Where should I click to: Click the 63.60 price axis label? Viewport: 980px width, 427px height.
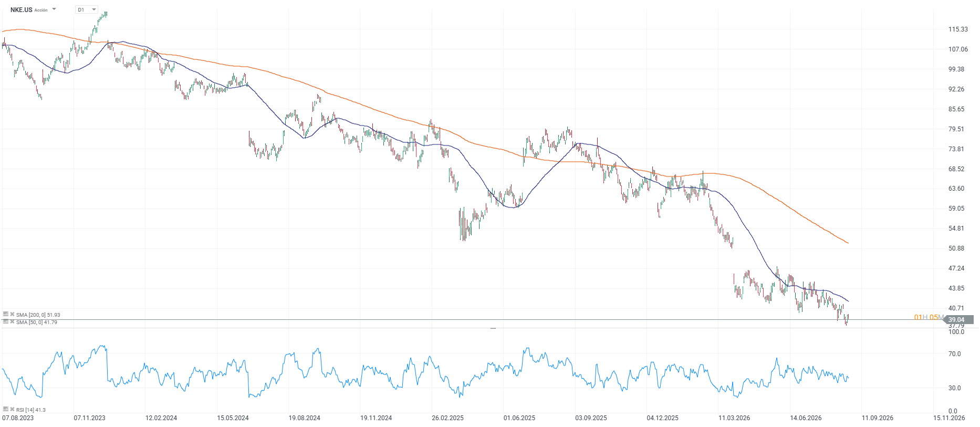click(956, 189)
